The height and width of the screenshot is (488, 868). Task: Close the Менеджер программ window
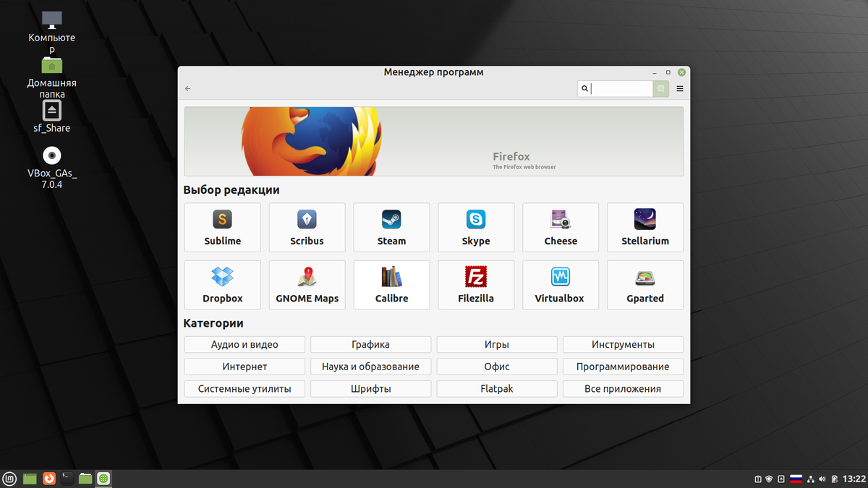click(x=681, y=72)
